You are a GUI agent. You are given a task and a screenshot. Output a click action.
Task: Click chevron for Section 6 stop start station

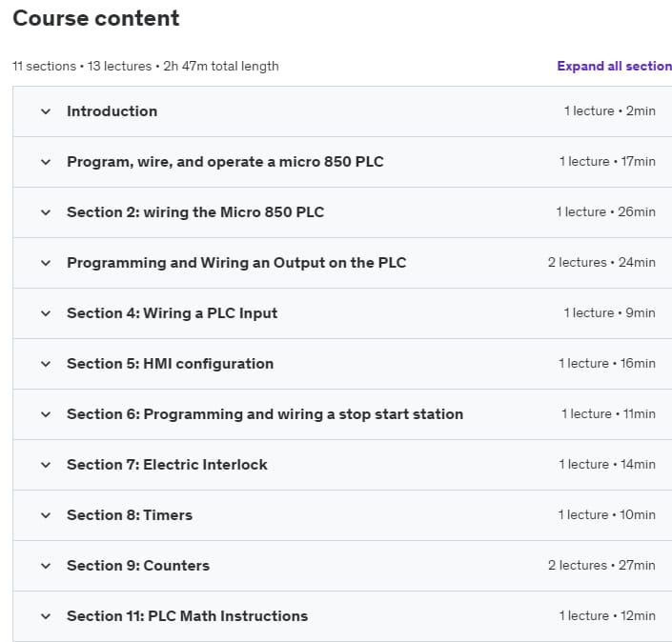[45, 414]
